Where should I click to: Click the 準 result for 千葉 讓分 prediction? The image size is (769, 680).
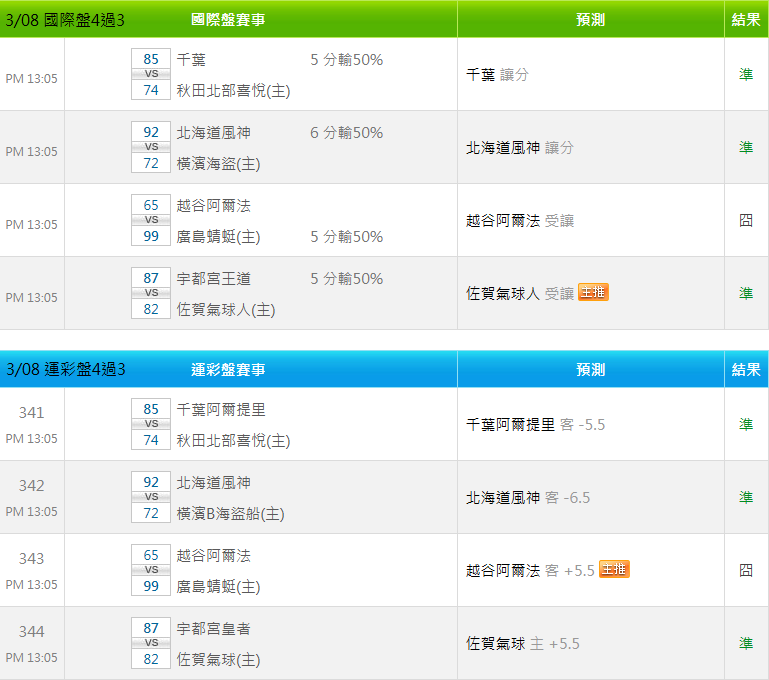click(x=746, y=74)
